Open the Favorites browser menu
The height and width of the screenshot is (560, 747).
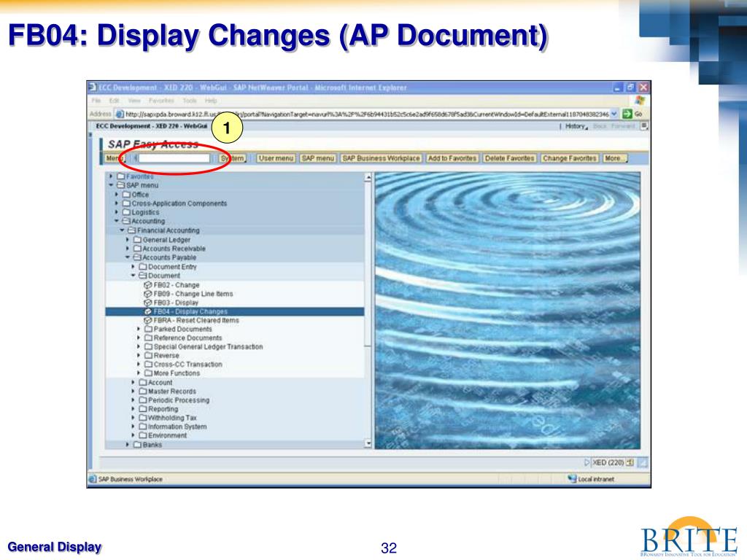161,101
